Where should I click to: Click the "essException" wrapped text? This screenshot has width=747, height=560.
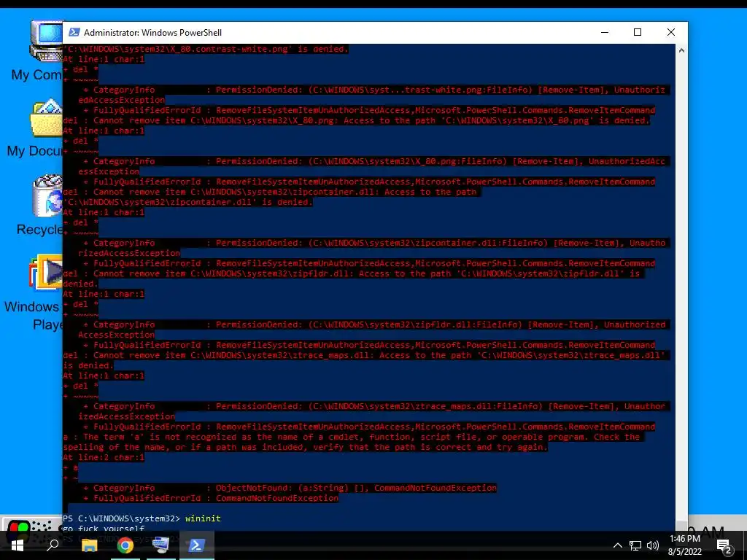point(109,171)
